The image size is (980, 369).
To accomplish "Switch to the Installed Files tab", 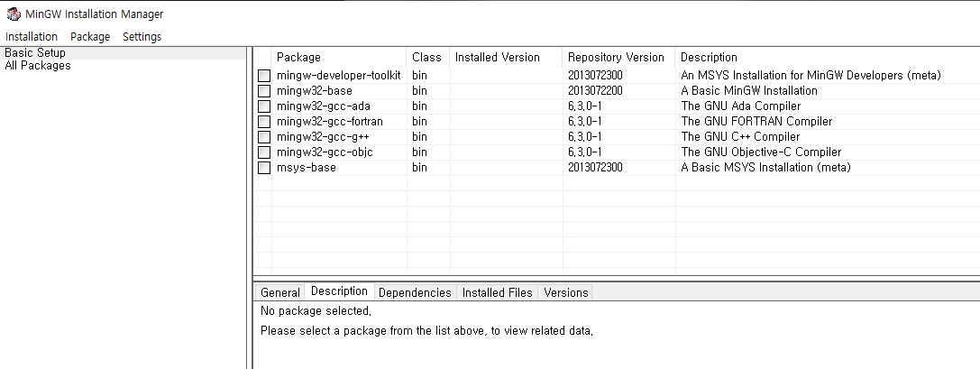I will click(x=498, y=292).
